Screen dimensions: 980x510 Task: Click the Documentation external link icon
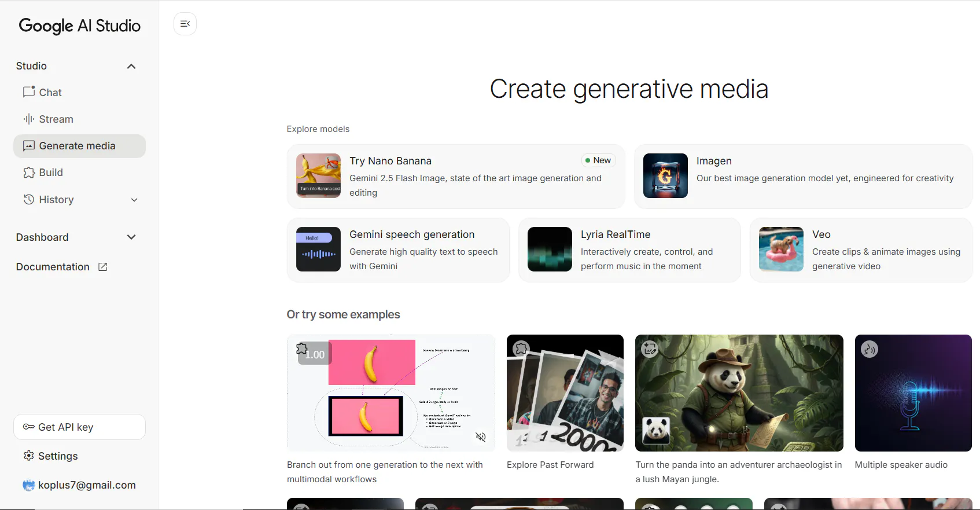(103, 267)
